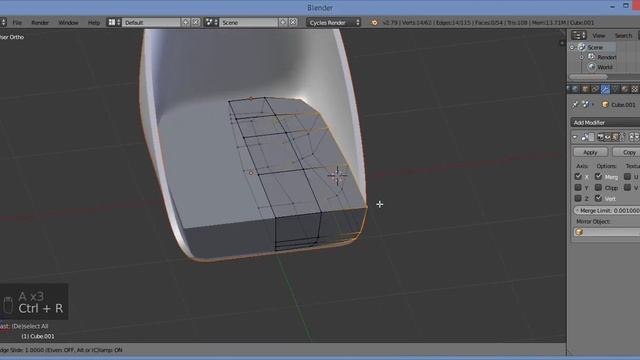
Task: Open the Material properties tab
Action: coord(624,89)
